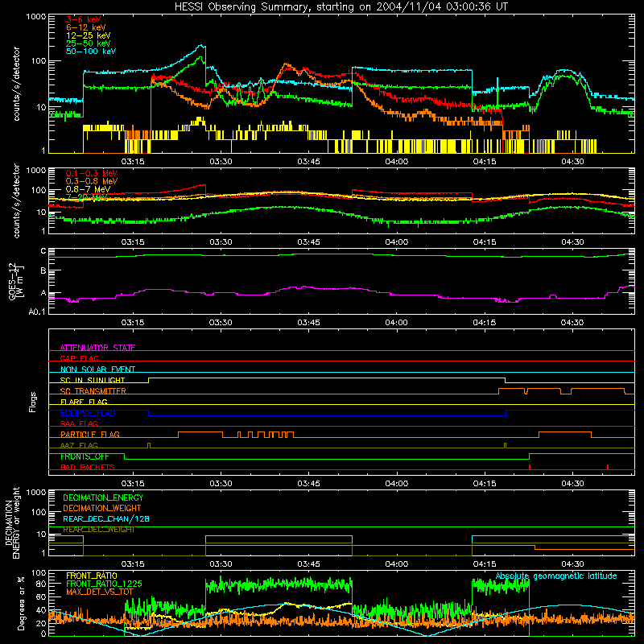Viewport: 644px width, 644px height.
Task: Click the SC_TRANSMITTER flag label
Action: click(x=93, y=391)
